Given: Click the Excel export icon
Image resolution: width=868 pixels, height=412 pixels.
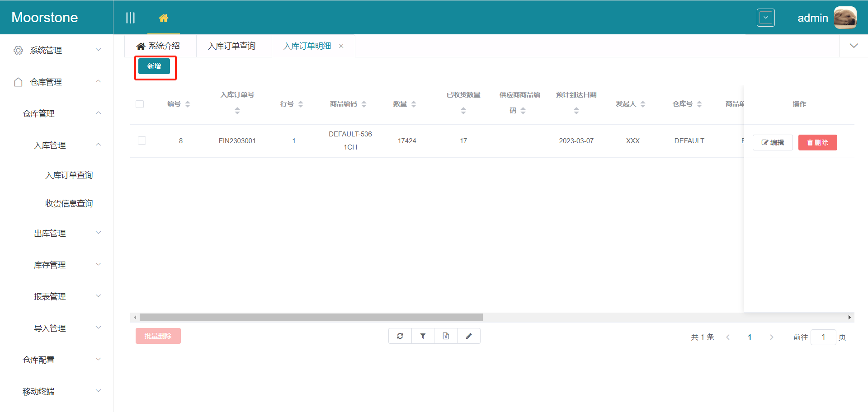Looking at the screenshot, I should [446, 336].
